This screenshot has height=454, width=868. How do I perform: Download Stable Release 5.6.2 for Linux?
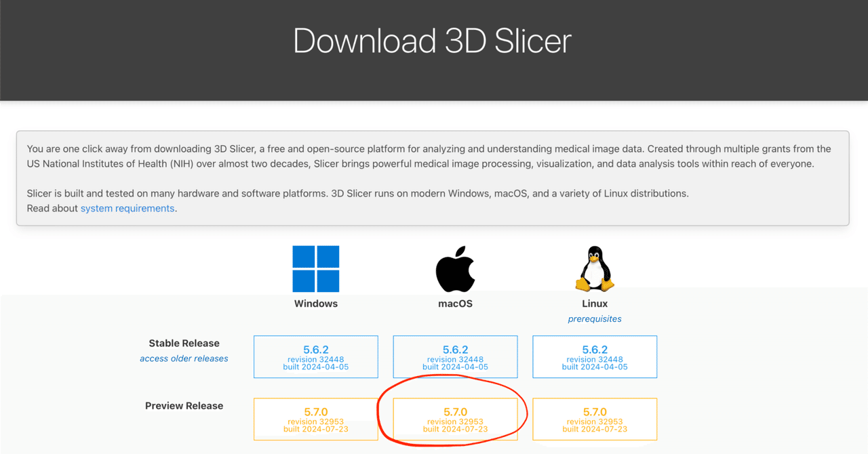[x=595, y=356]
